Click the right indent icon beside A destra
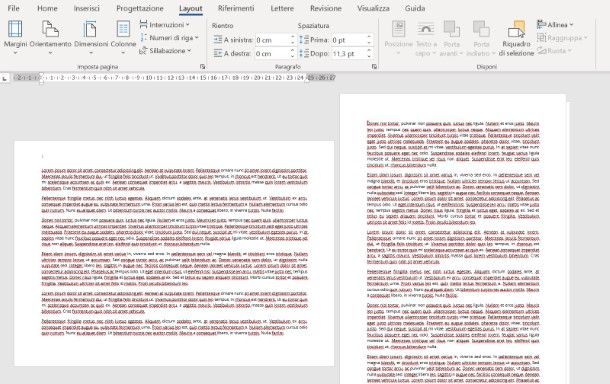610x384 pixels. point(218,53)
